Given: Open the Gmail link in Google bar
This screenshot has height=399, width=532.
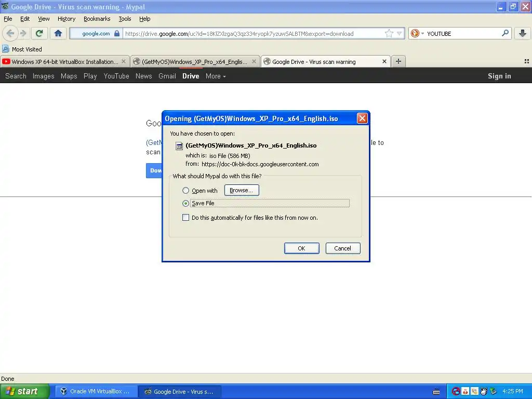Looking at the screenshot, I should [x=167, y=76].
